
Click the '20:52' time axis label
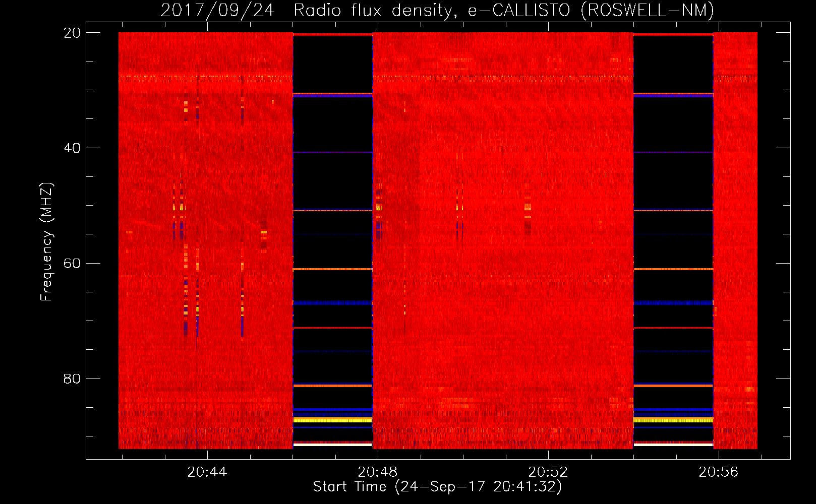coord(548,472)
